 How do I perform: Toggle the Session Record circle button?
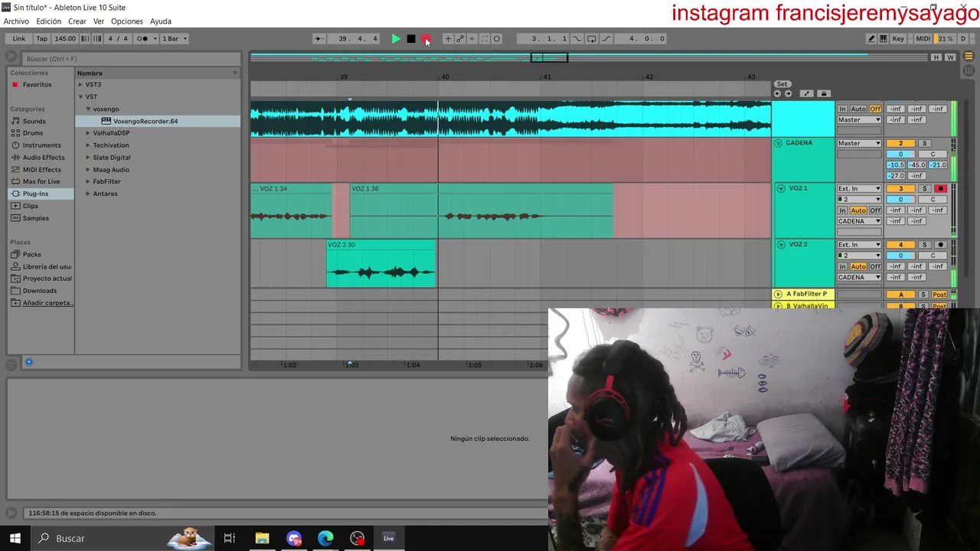pyautogui.click(x=497, y=38)
